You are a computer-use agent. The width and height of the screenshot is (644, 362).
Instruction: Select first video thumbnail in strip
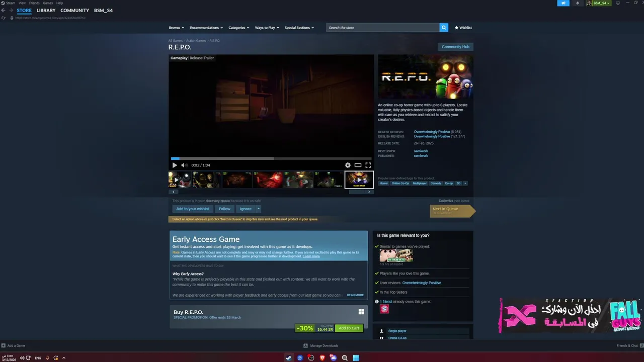pos(180,179)
